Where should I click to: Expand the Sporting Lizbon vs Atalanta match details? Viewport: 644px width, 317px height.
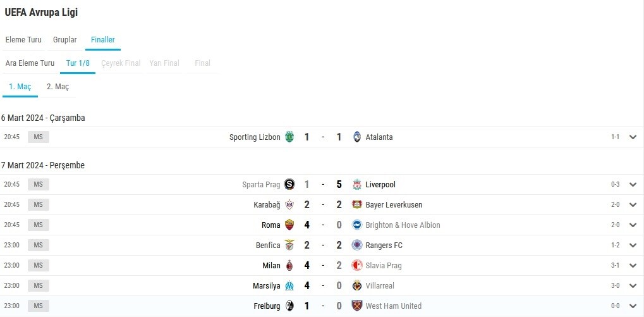click(x=633, y=137)
